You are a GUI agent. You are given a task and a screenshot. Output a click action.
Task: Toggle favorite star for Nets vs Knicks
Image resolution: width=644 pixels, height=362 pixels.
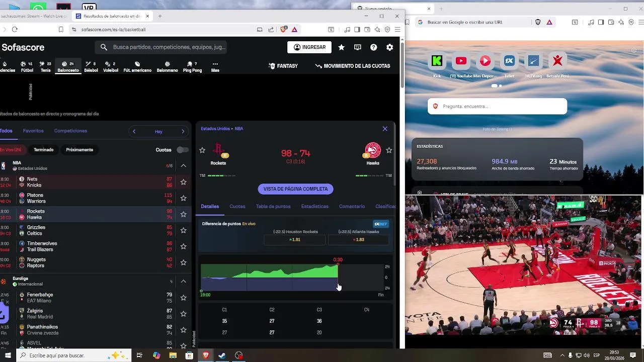pos(183,182)
